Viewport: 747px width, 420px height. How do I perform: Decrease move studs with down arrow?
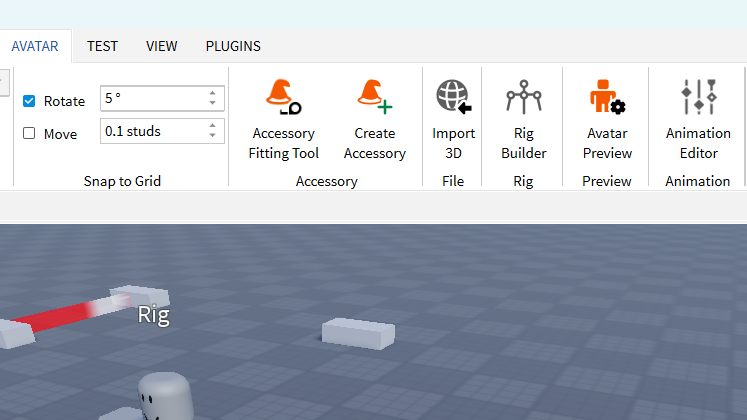coord(212,136)
